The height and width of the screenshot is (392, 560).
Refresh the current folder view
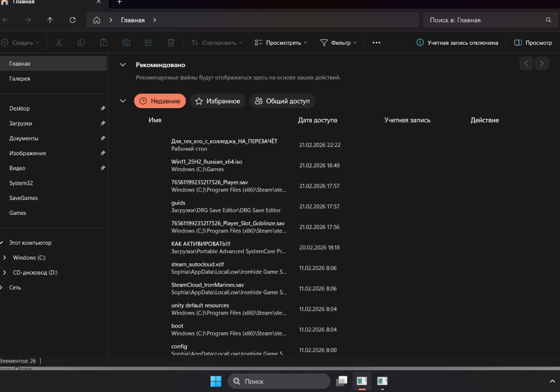(x=72, y=20)
